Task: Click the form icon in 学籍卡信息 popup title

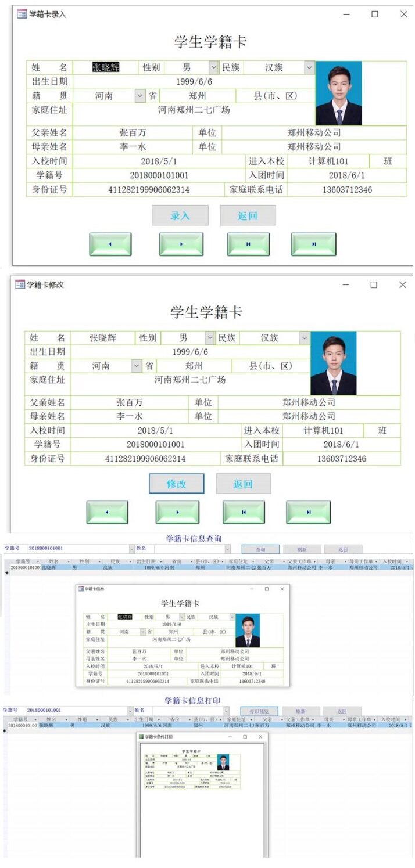Action: [80, 589]
